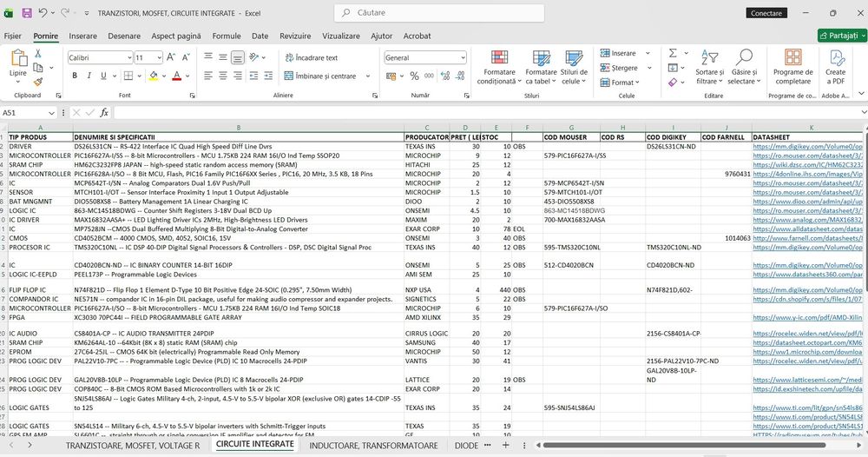
Task: Increase decimal places
Action: coord(445,76)
